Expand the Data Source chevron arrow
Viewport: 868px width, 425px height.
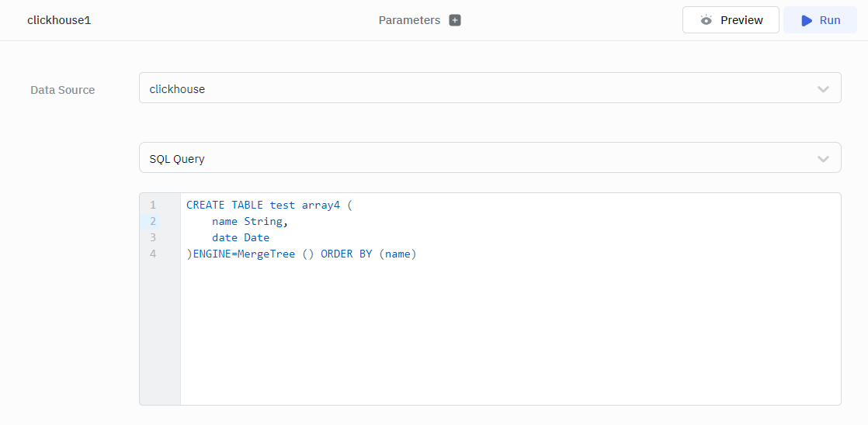click(x=823, y=88)
